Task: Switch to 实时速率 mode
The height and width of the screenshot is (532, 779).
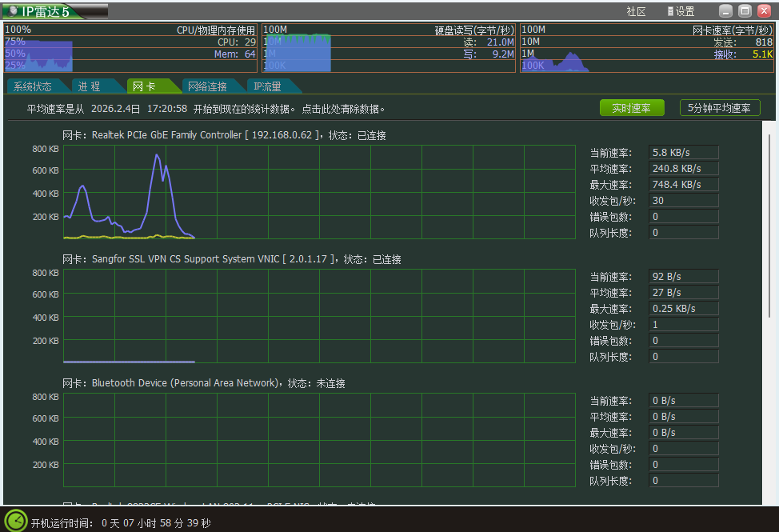Action: point(632,108)
